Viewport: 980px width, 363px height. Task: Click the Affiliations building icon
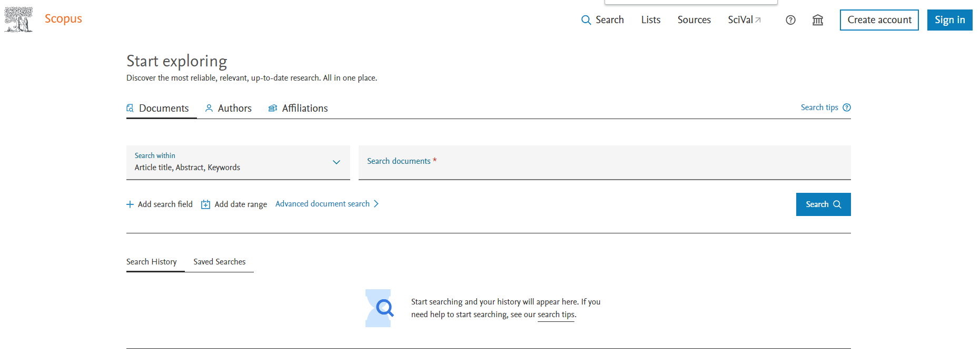point(273,108)
